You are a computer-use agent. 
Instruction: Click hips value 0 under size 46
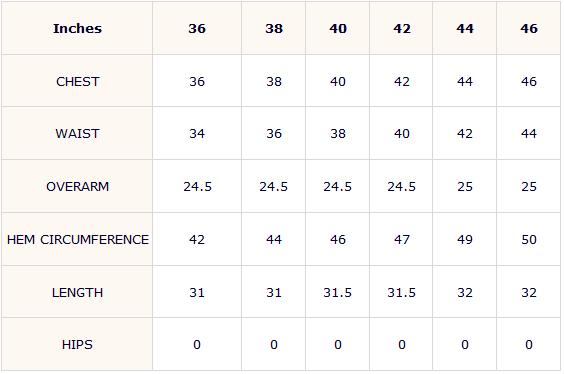(529, 345)
